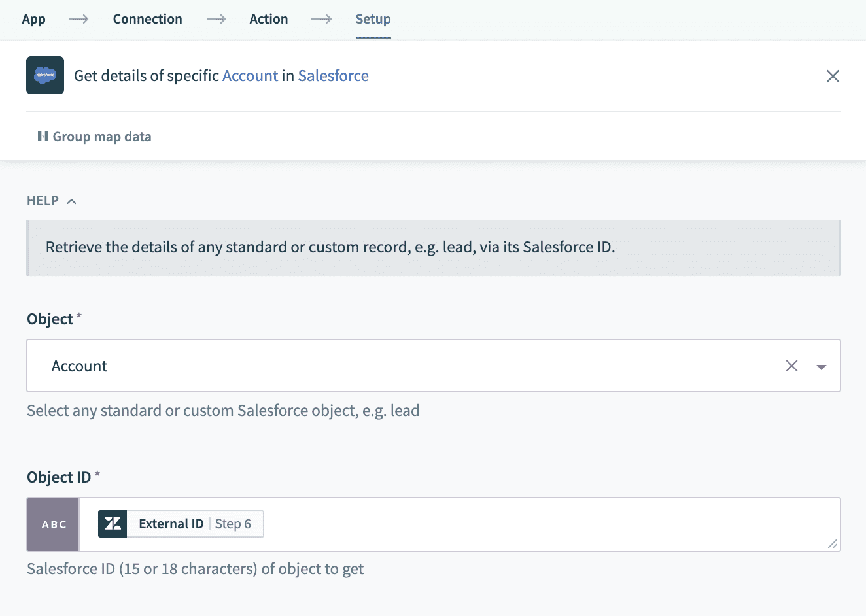Screen dimensions: 866x616
Task: Click the arrow between Action and Setup
Action: click(x=321, y=19)
